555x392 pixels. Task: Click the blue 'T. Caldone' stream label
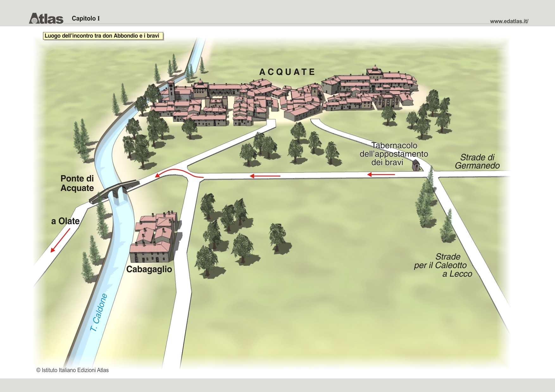[99, 313]
